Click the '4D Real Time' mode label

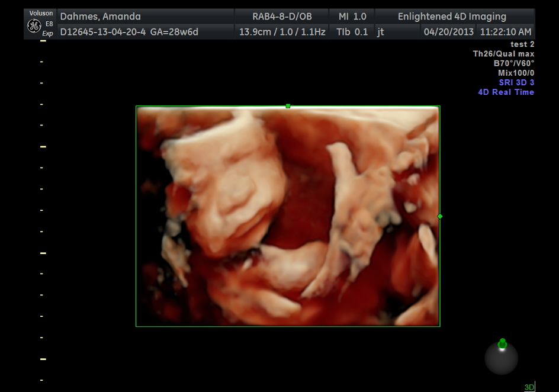click(x=506, y=92)
